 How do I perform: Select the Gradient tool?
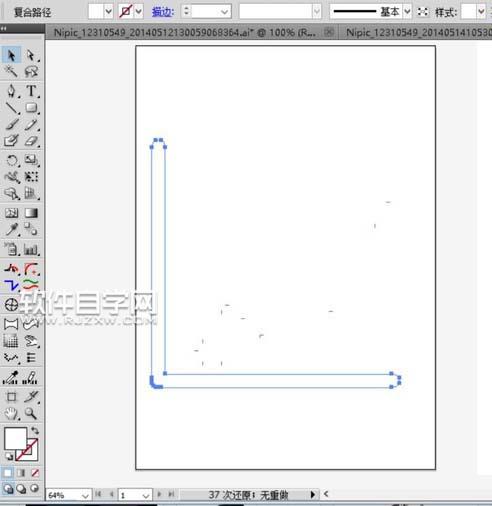click(31, 213)
